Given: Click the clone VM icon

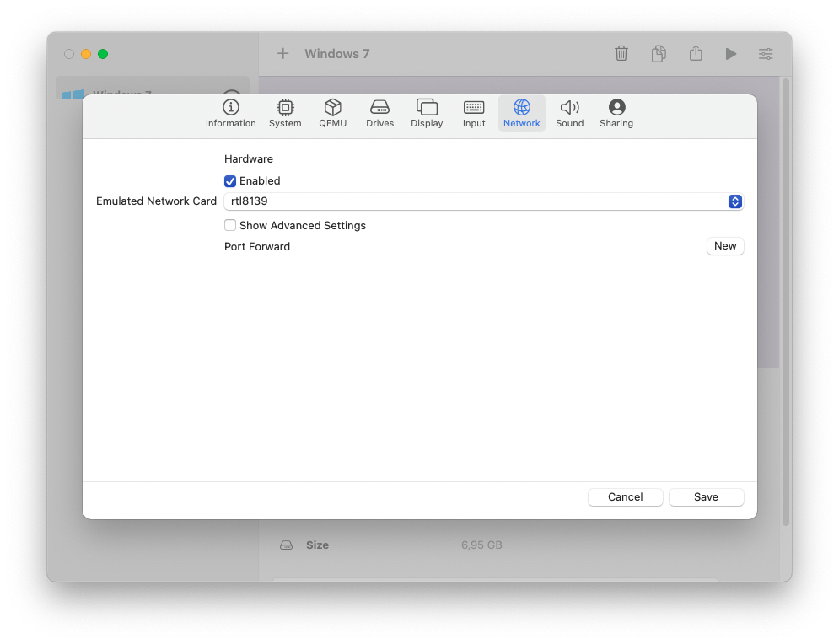Looking at the screenshot, I should pos(659,53).
